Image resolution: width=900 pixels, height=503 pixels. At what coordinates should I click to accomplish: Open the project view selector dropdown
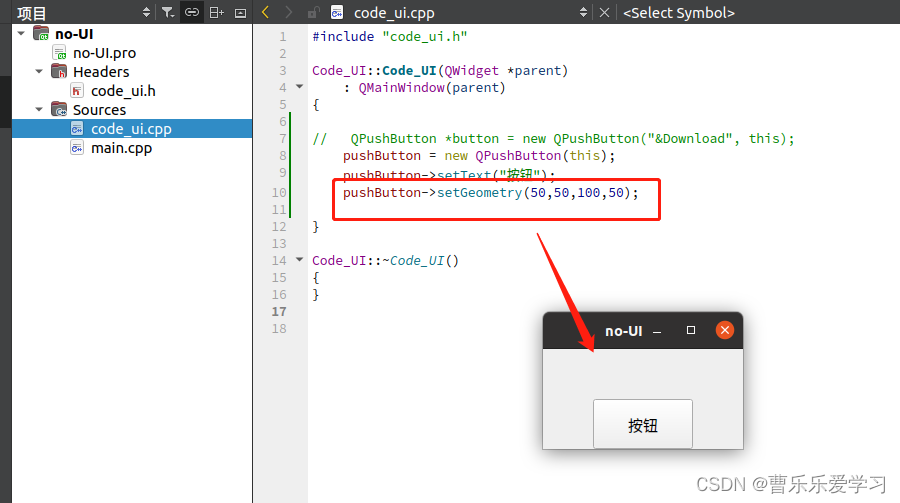[146, 13]
